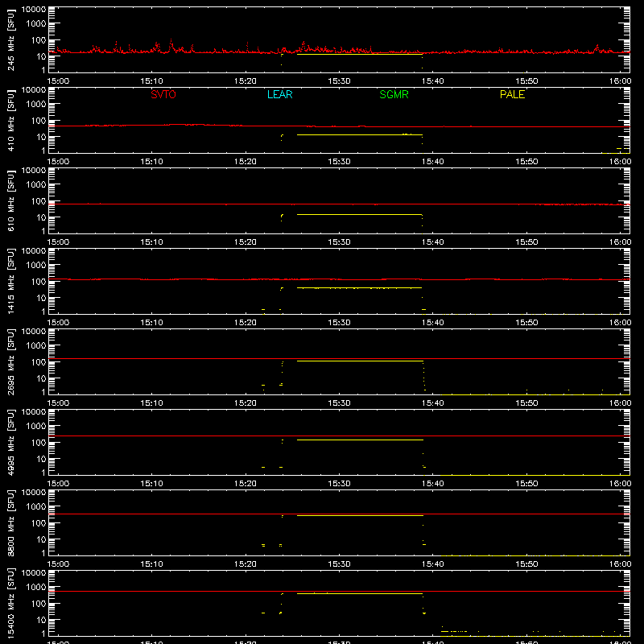644x644 pixels.
Task: Click '15:10' tick under the 610 MHz plot
Action: pos(151,242)
